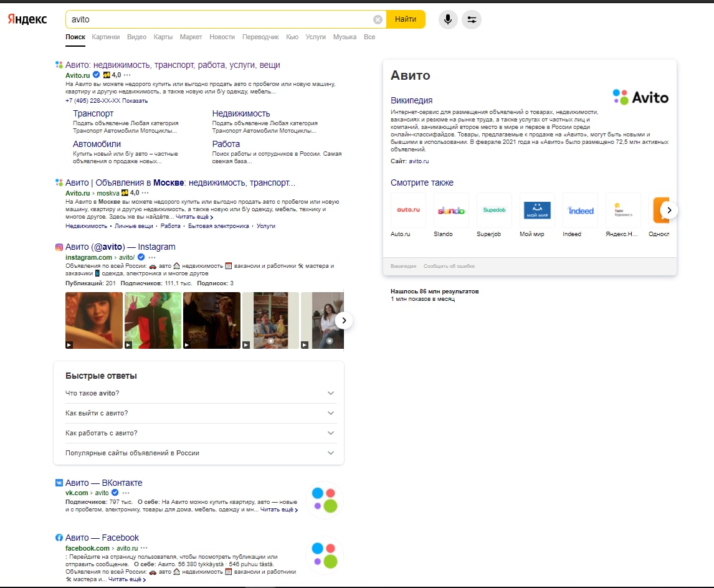Open Slando related card

click(x=451, y=215)
